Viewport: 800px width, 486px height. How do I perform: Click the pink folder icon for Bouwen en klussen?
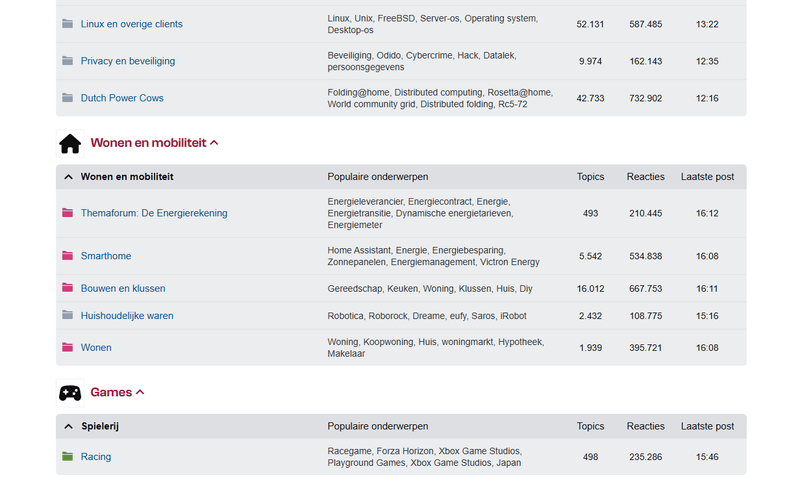67,288
